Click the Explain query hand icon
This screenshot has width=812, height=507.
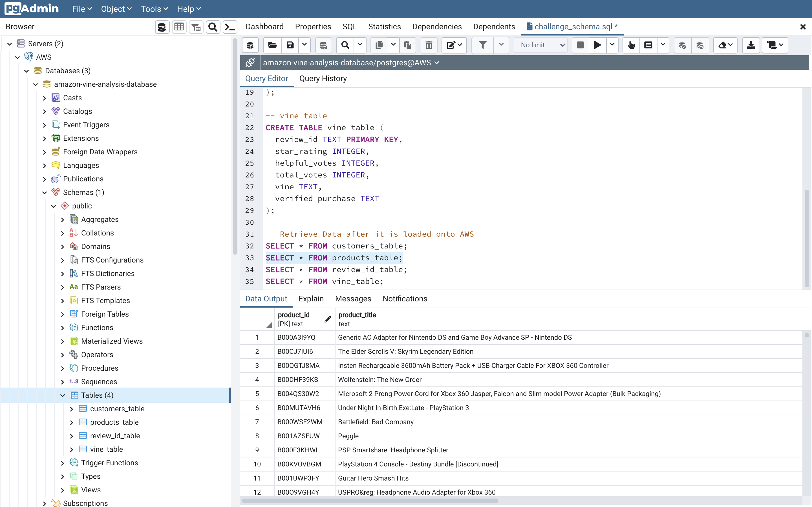pyautogui.click(x=631, y=45)
